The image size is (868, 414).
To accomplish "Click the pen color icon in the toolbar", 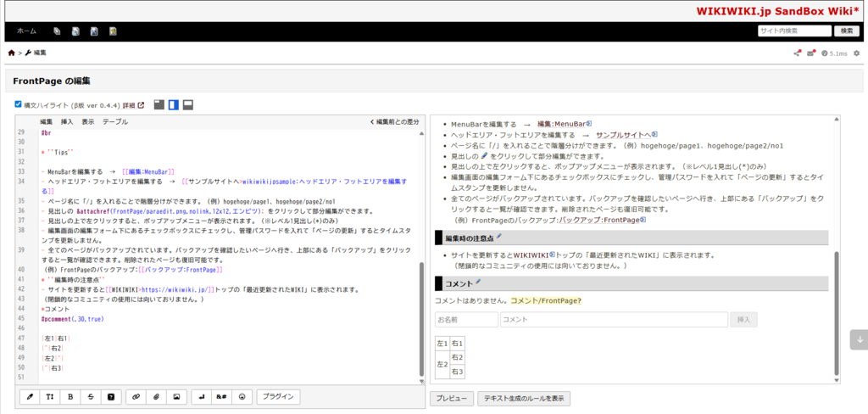I will point(29,396).
